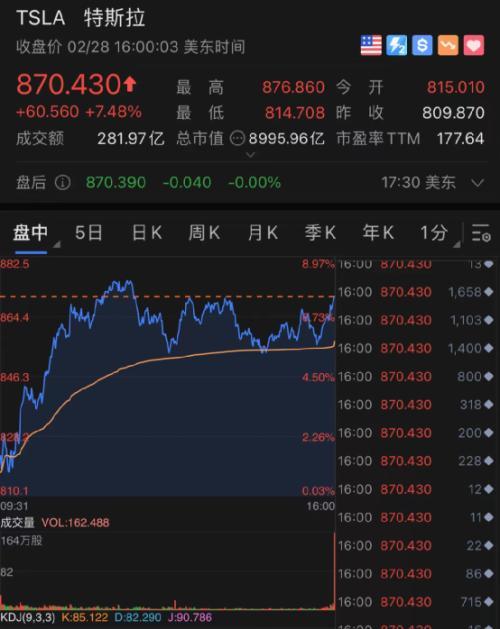
Task: Tap the TSLA 特斯拉 title
Action: [80, 18]
